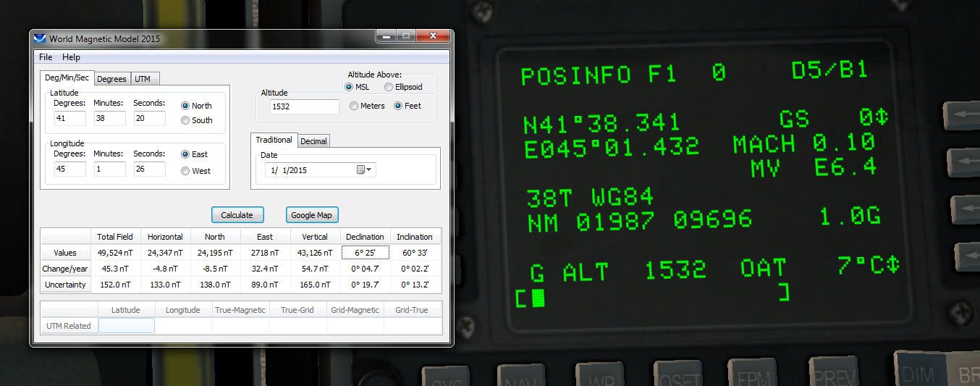This screenshot has width=980, height=386.
Task: Focus the Latitude Degrees field showing 41
Action: [70, 119]
